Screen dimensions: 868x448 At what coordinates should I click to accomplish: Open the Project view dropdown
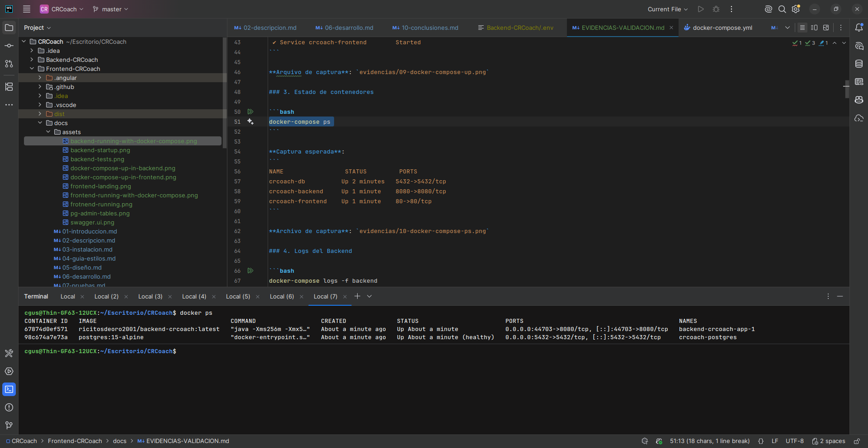[x=38, y=28]
